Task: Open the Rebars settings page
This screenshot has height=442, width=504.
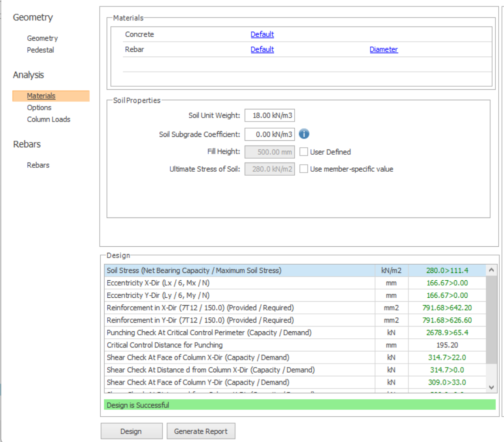Action: [x=38, y=165]
